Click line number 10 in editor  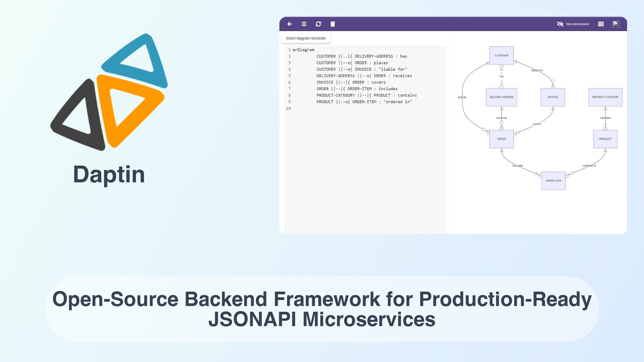(x=288, y=108)
